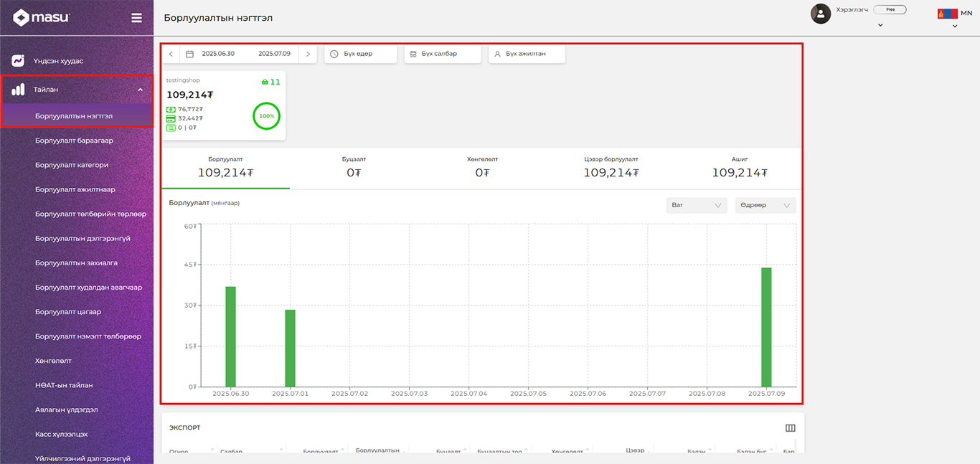Switch to the Цэвэр борлуулалт tab
This screenshot has width=980, height=464.
611,168
